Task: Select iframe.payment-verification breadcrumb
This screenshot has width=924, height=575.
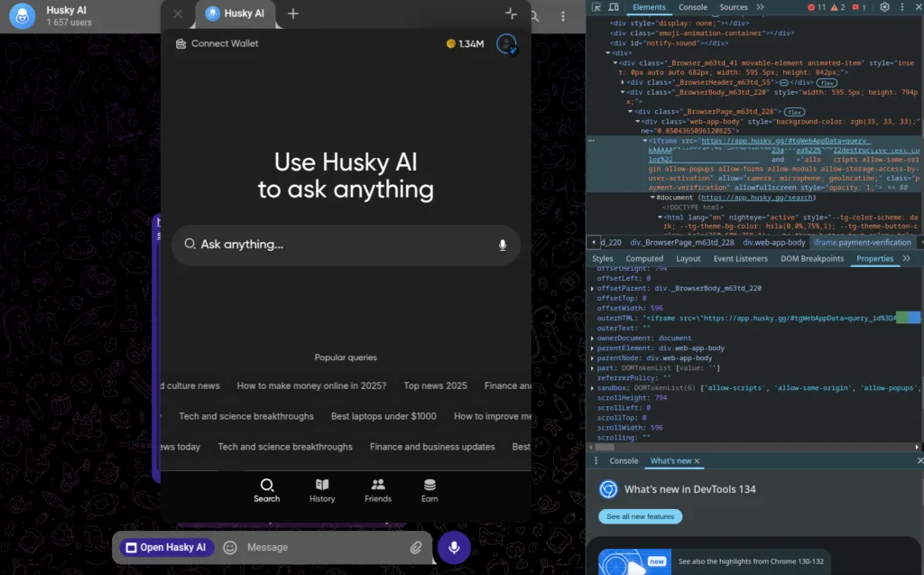Action: click(x=862, y=243)
